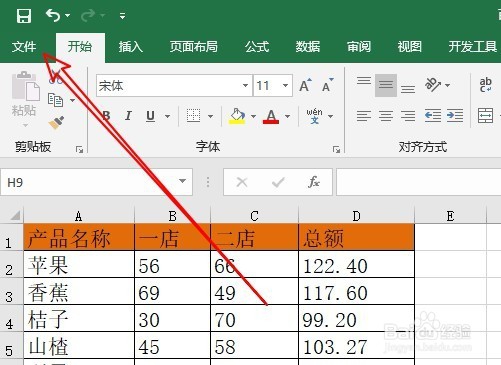Image resolution: width=501 pixels, height=365 pixels.
Task: Click the Name Box showing H9
Action: [90, 182]
